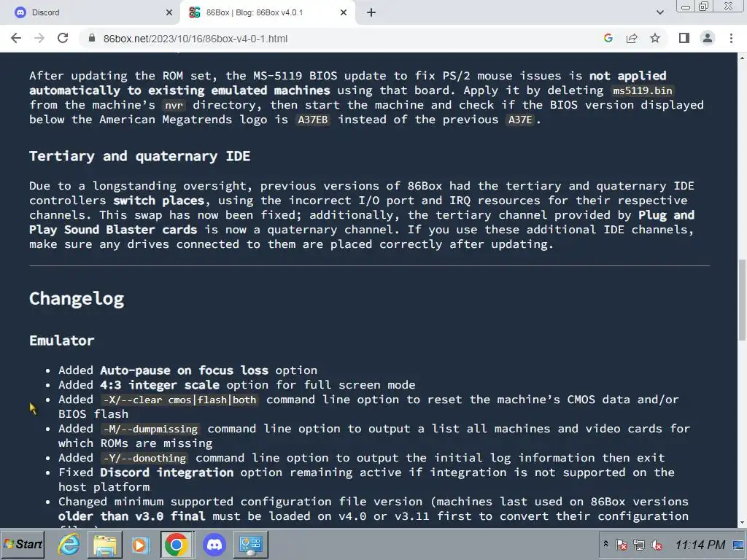Go forward to the next page

coord(39,38)
